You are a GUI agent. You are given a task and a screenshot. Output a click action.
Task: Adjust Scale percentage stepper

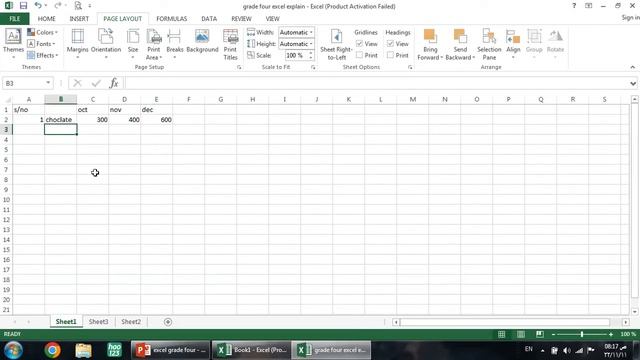311,55
